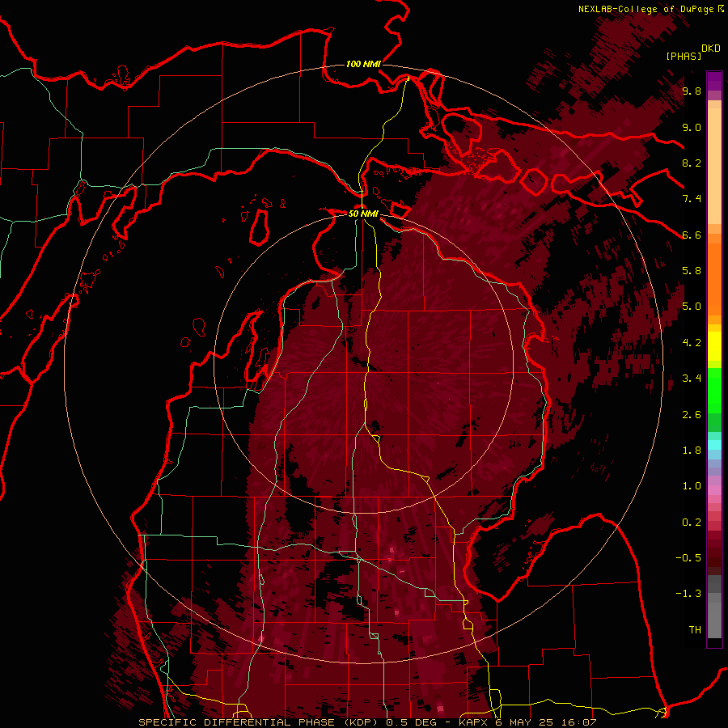
Task: Click the -1.3 legend value
Action: point(688,595)
